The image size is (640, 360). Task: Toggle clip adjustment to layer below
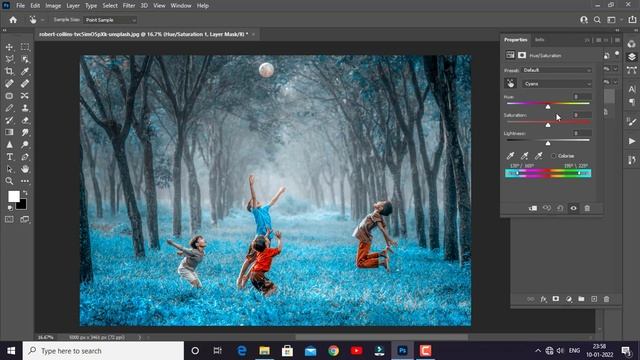[x=533, y=208]
